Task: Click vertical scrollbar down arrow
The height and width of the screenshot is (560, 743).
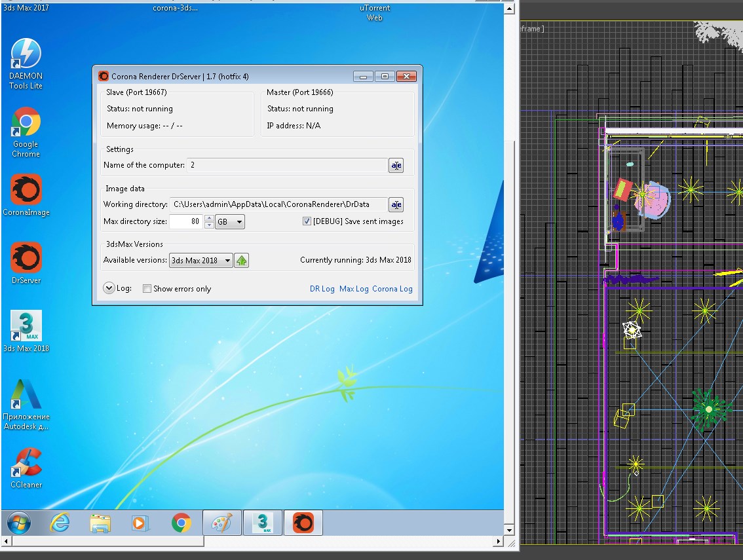Action: (509, 530)
